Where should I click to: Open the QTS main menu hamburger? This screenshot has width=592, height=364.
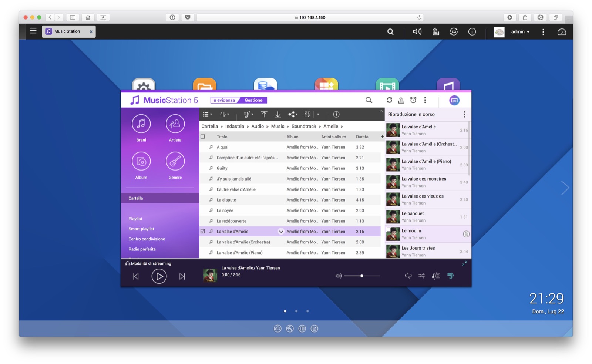click(x=33, y=31)
